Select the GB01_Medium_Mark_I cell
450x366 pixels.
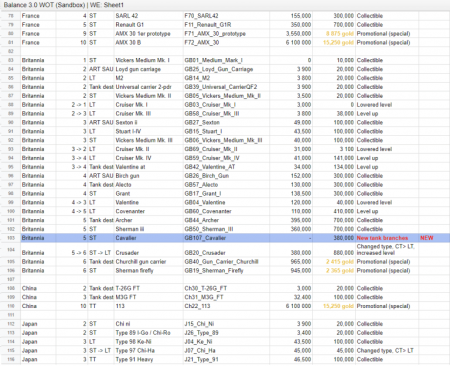[226, 60]
